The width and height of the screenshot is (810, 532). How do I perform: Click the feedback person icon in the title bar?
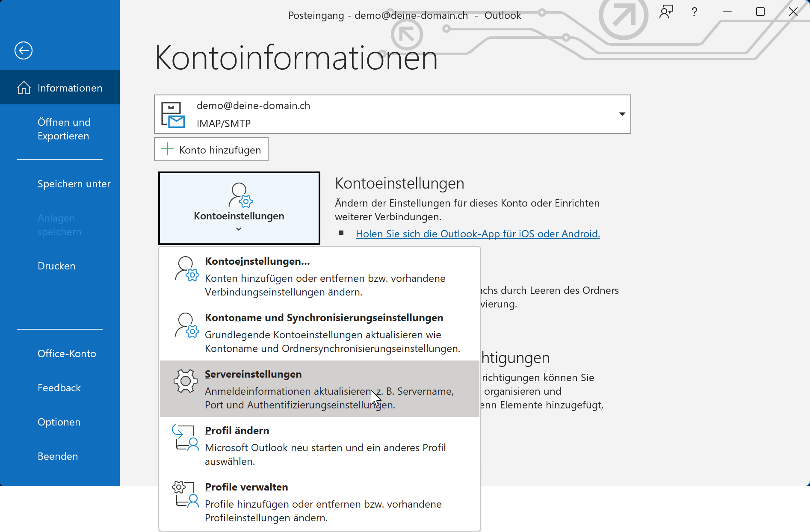coord(666,12)
